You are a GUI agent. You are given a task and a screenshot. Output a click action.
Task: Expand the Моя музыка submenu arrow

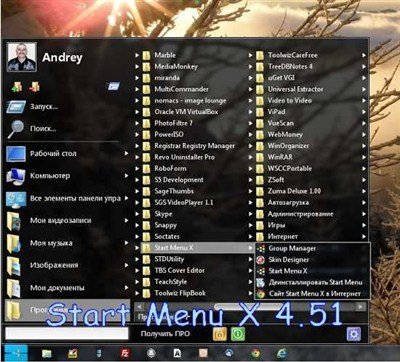tap(126, 243)
